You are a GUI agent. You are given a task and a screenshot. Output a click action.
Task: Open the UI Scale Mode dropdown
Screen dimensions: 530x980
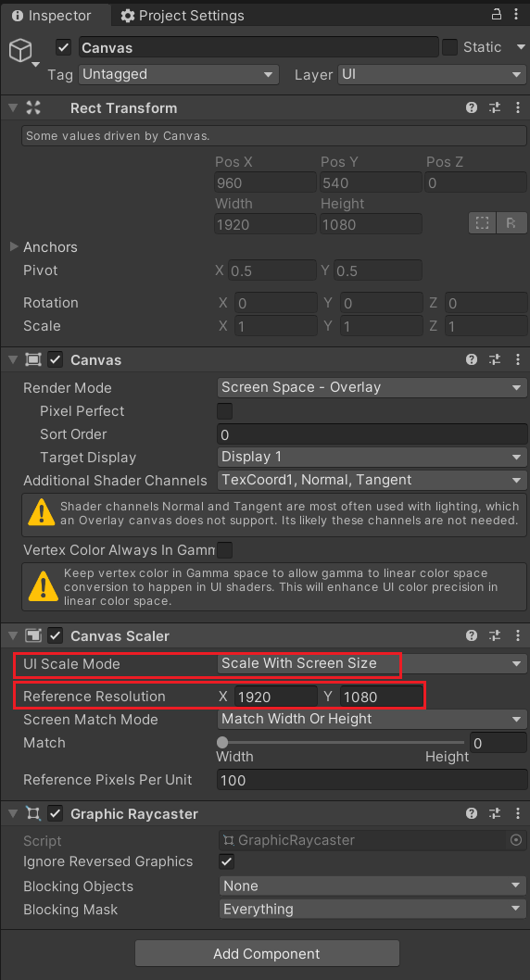(x=372, y=664)
